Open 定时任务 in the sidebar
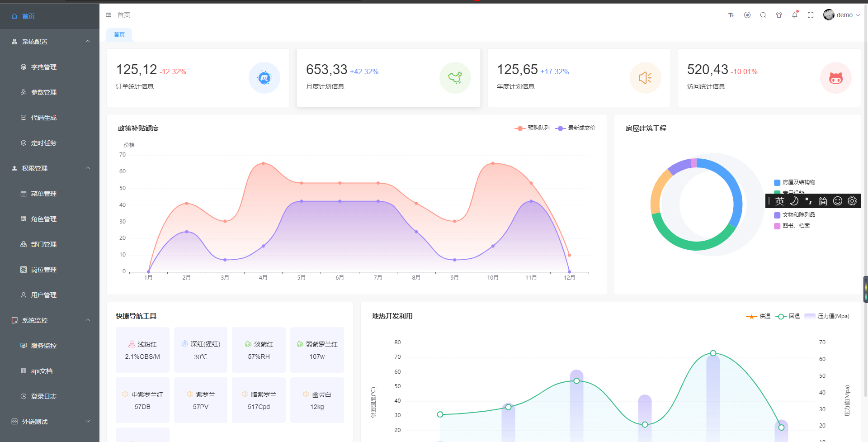The width and height of the screenshot is (868, 442). coord(50,143)
